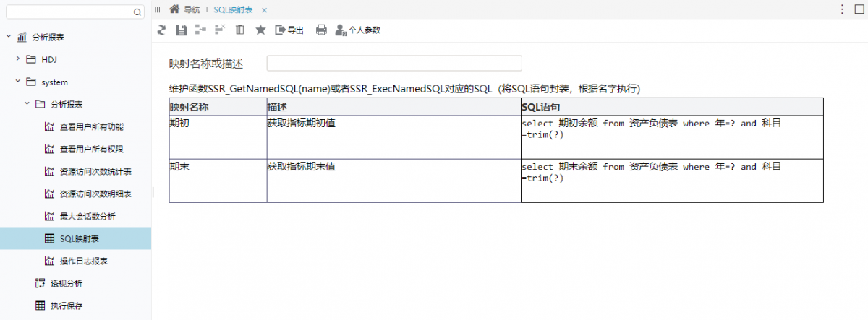Open the three-dot more options menu
Image resolution: width=868 pixels, height=320 pixels.
point(842,9)
